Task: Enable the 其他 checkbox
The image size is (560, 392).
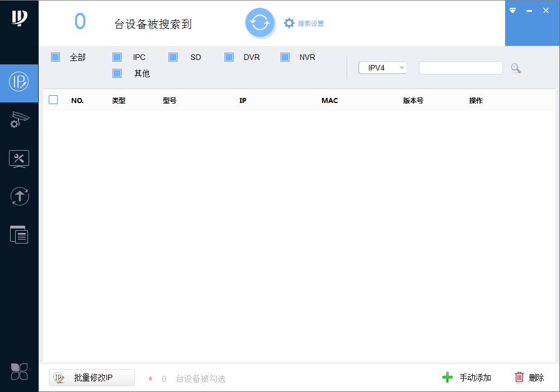Action: pyautogui.click(x=116, y=73)
